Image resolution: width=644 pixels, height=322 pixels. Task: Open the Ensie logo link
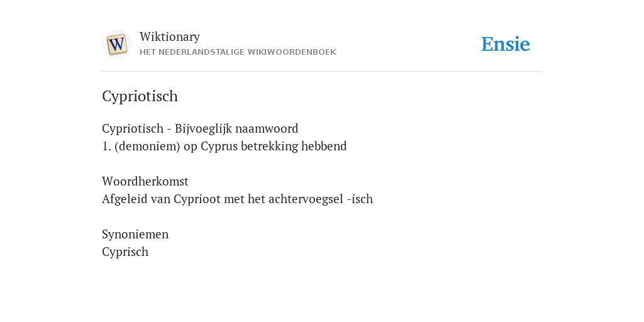pos(506,44)
